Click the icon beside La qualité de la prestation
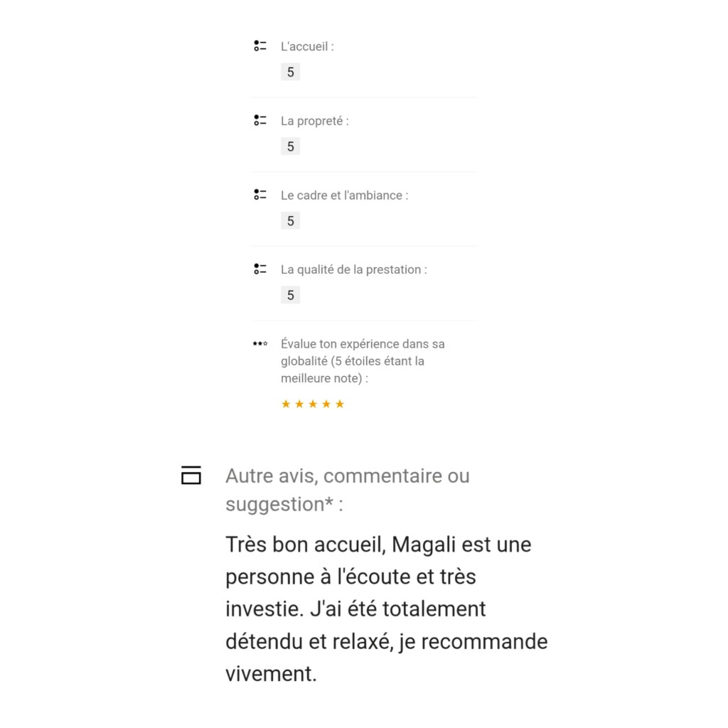Image resolution: width=728 pixels, height=728 pixels. coord(260,269)
